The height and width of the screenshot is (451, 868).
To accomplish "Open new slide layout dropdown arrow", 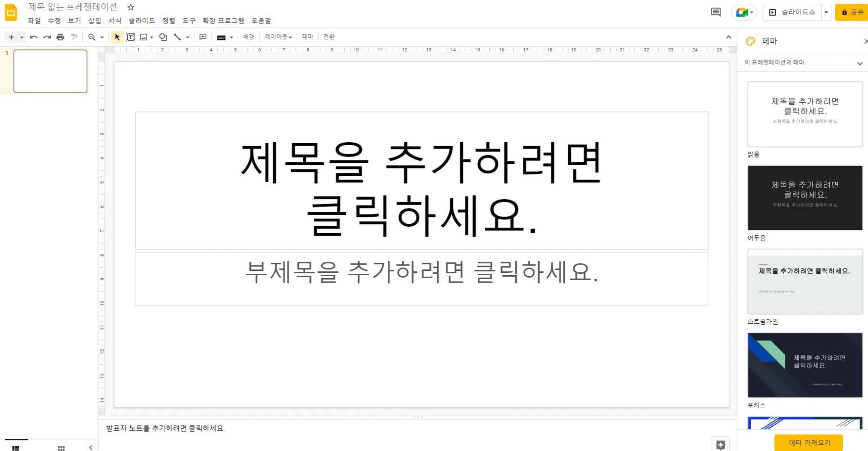I will tap(22, 37).
